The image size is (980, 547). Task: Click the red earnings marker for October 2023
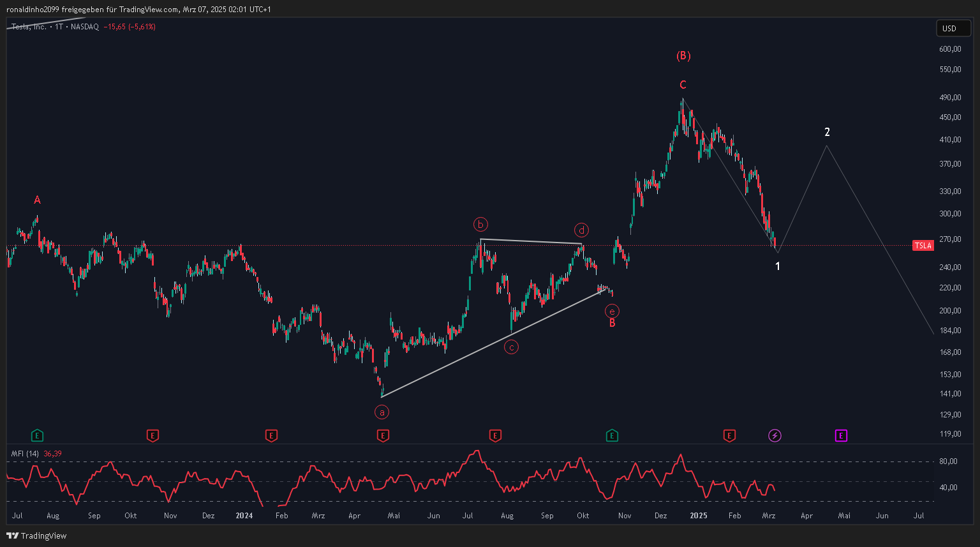152,436
